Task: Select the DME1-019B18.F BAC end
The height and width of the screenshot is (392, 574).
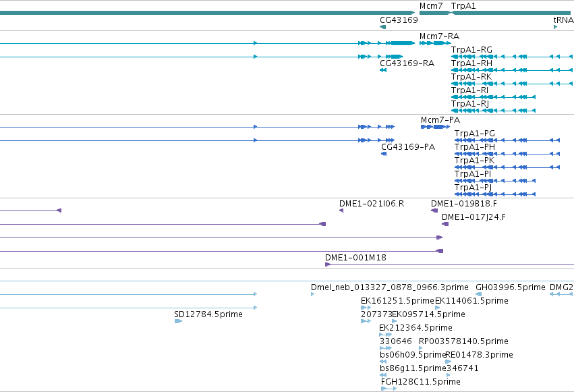Action: tap(434, 211)
